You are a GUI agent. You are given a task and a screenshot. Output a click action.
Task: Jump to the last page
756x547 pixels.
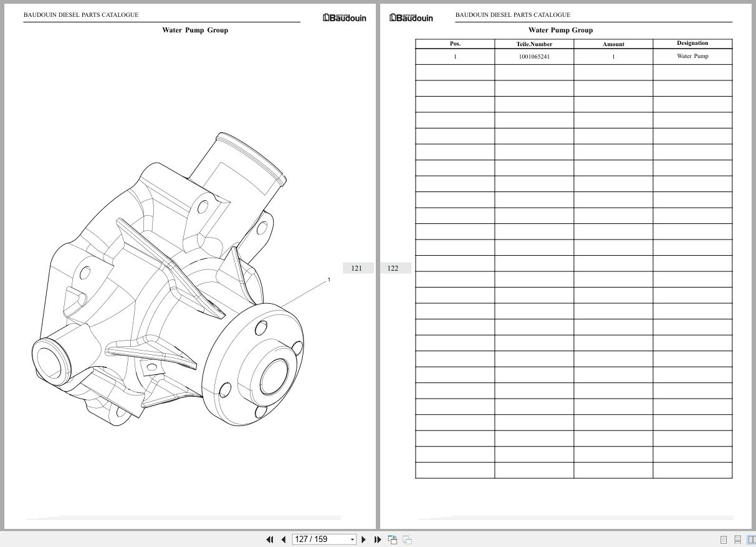[378, 539]
